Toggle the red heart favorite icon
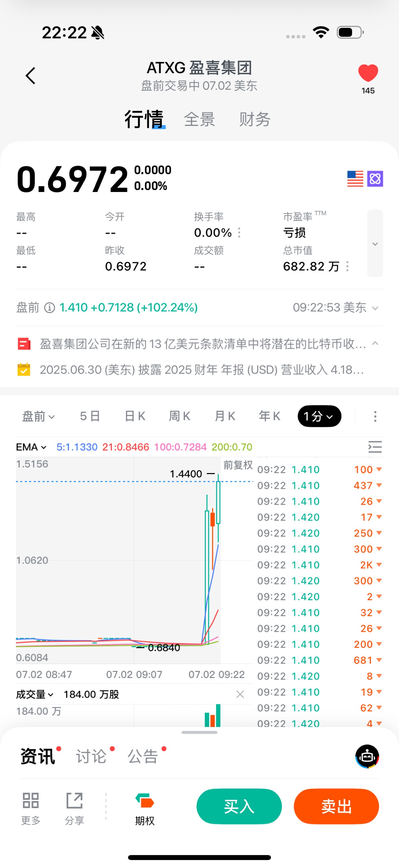 pos(368,73)
